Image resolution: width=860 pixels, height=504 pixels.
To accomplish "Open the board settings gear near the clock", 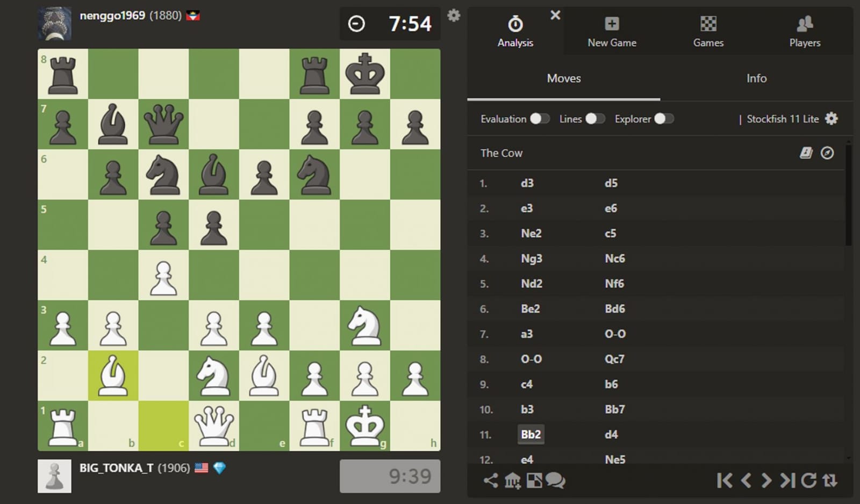I will [454, 16].
